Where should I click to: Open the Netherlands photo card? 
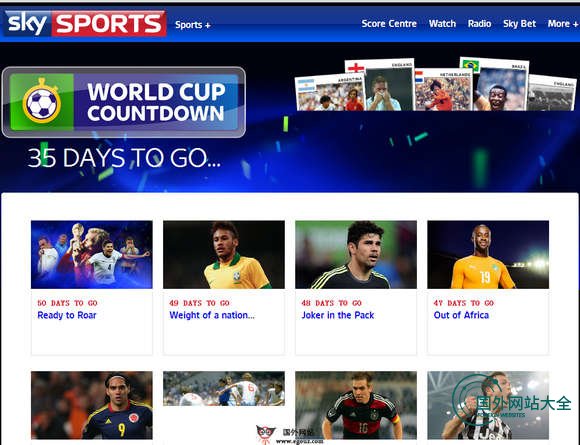click(x=443, y=90)
